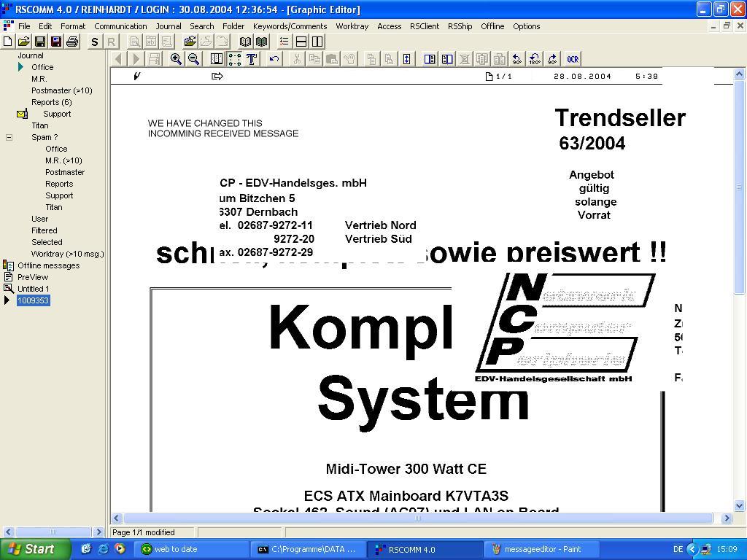Click the undo arrow icon
This screenshot has width=747, height=560.
pyautogui.click(x=274, y=59)
